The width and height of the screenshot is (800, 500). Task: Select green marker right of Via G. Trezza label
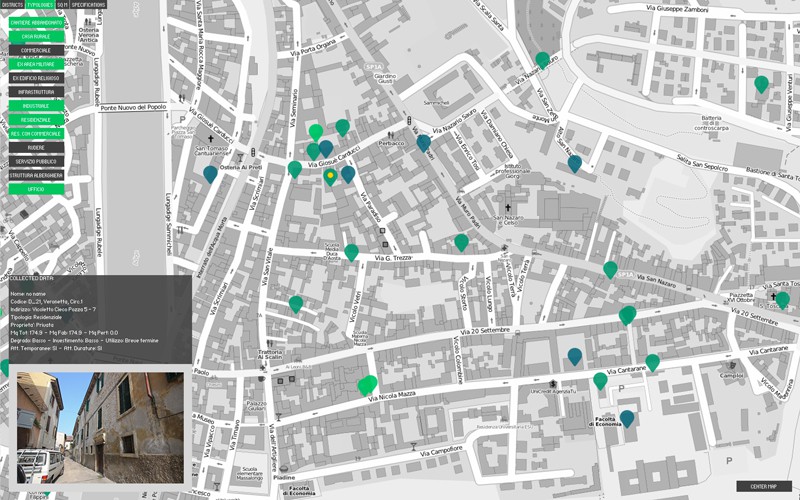point(461,242)
